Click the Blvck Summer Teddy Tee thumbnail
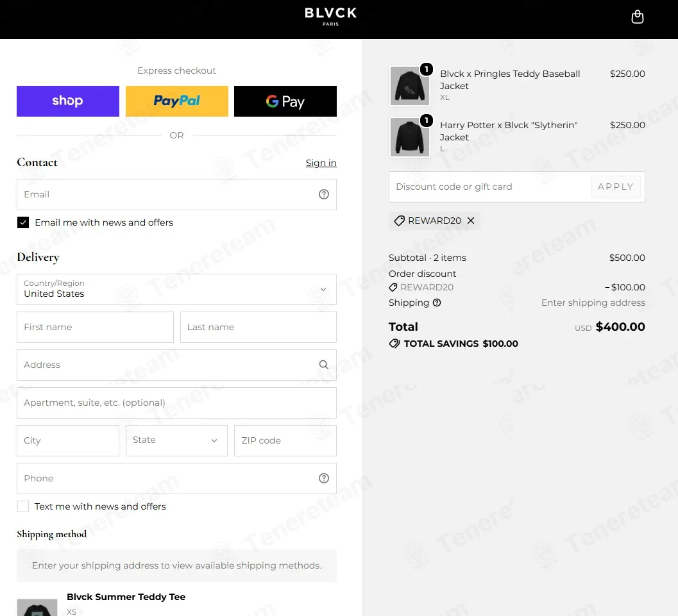This screenshot has height=616, width=678. [37, 608]
